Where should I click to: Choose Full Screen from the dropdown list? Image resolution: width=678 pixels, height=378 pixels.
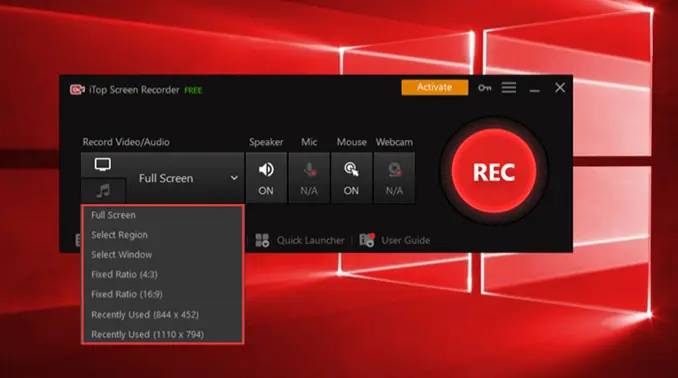pos(163,215)
